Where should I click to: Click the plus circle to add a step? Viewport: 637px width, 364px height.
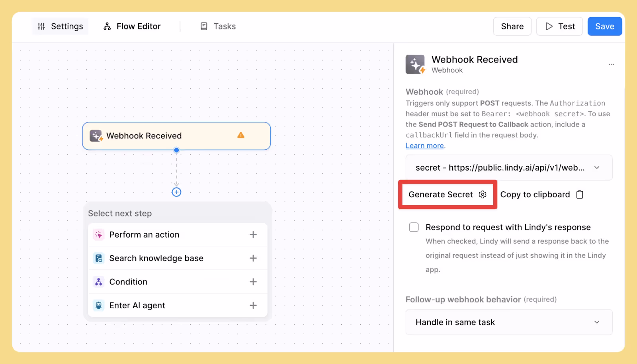(x=176, y=192)
